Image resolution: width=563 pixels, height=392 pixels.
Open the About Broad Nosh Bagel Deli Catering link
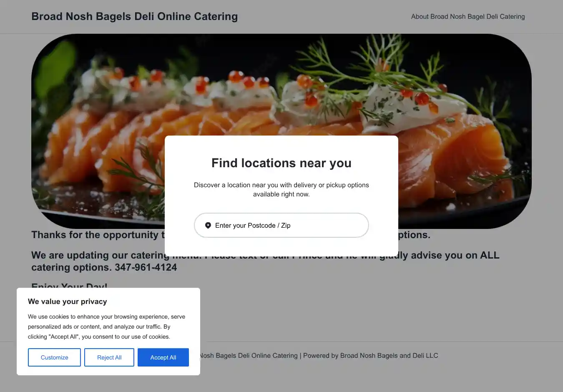point(468,17)
